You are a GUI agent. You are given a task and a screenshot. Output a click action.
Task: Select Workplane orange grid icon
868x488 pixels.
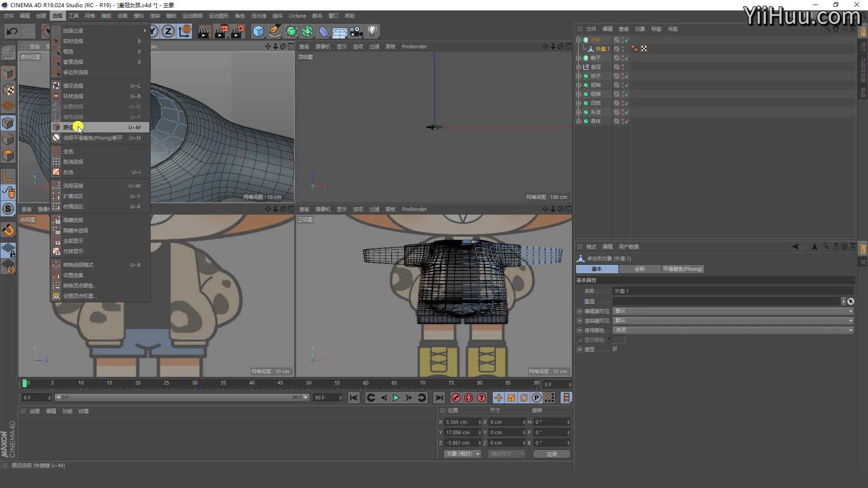[8, 106]
